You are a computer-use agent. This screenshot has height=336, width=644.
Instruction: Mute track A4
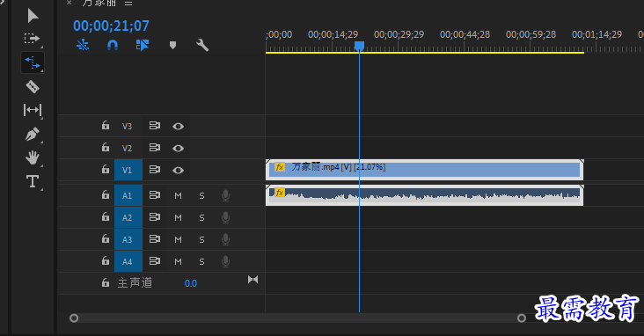(178, 261)
